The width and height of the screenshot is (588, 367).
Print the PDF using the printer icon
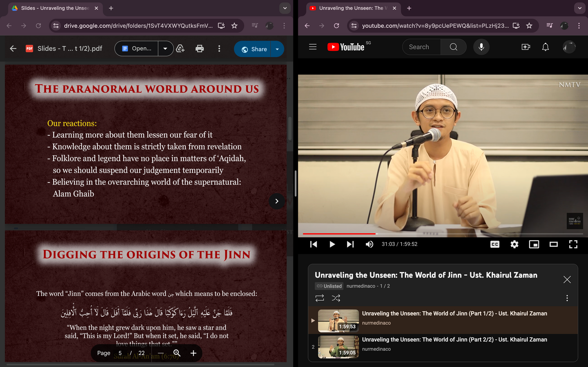click(199, 49)
